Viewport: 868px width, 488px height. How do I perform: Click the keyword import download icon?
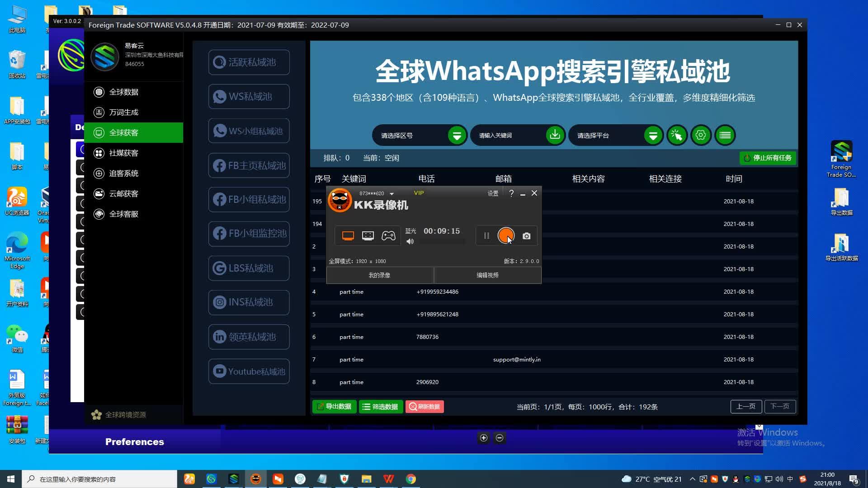coord(555,135)
